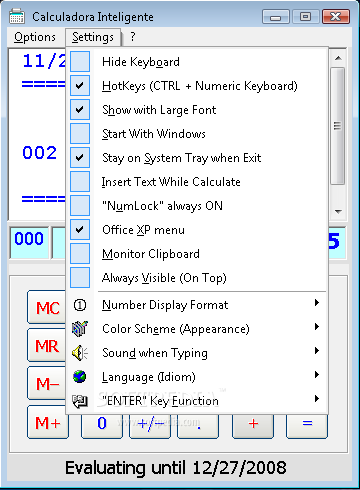Viewport: 360px width, 490px height.
Task: Open the ? help menu
Action: 133,37
